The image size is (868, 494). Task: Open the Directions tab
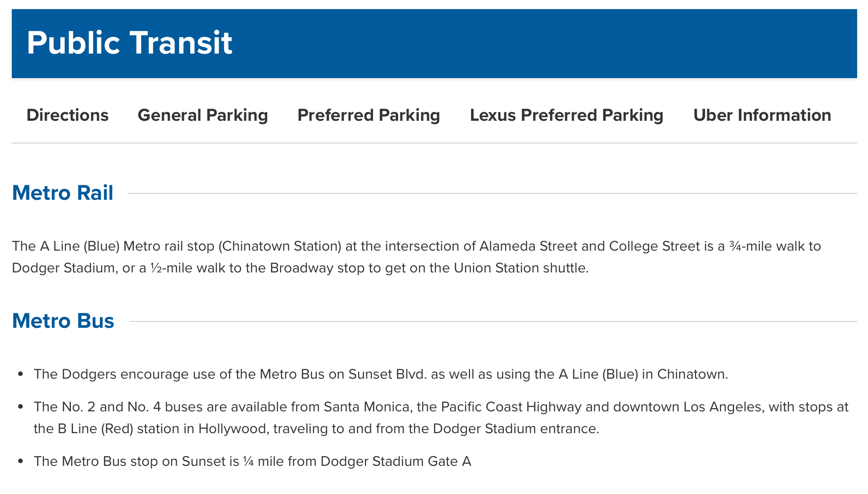[68, 115]
